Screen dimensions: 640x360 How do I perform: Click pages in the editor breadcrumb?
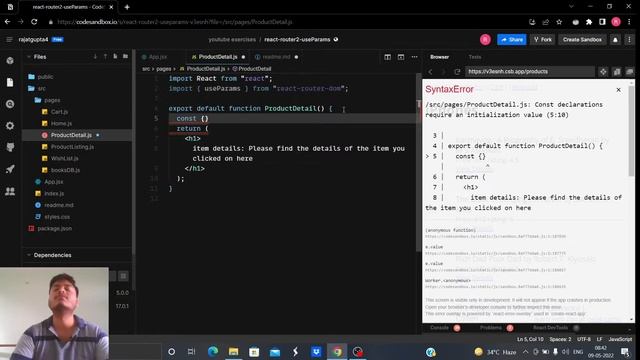pyautogui.click(x=164, y=69)
